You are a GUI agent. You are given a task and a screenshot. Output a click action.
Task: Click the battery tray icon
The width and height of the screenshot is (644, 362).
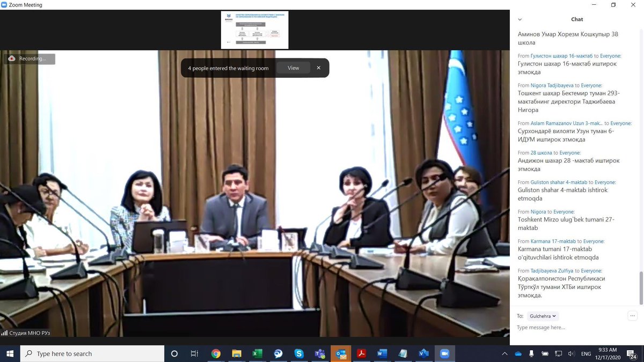coord(545,354)
